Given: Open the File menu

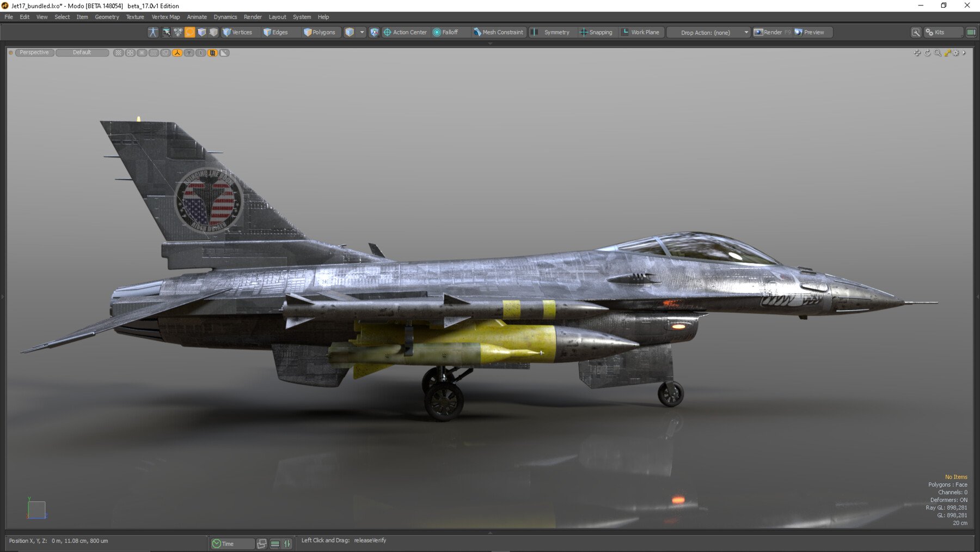Looking at the screenshot, I should [x=9, y=17].
